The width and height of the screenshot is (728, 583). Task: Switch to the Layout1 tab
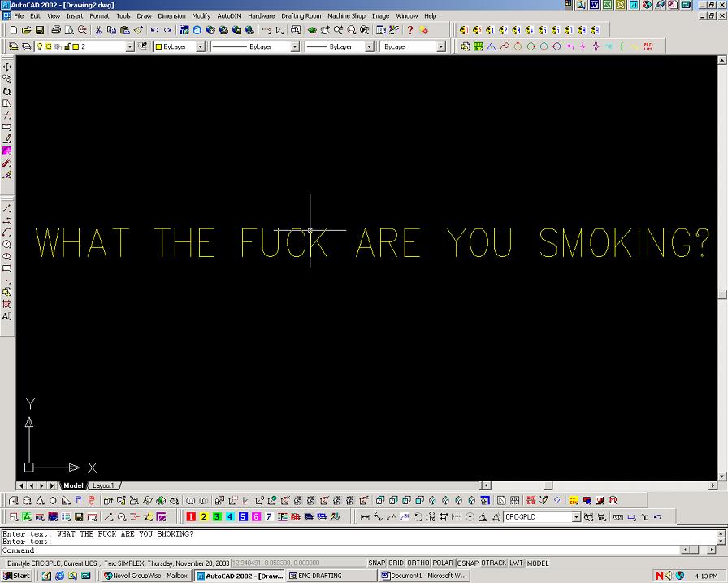point(103,485)
